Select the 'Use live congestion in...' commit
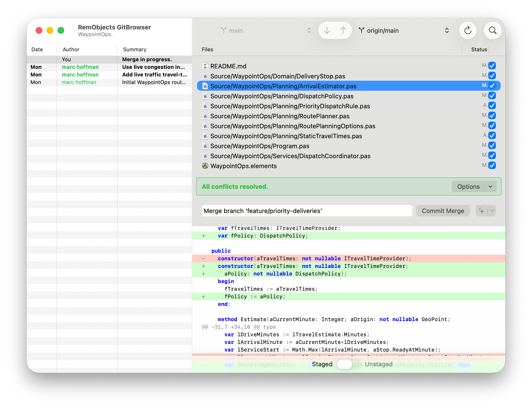 point(109,67)
